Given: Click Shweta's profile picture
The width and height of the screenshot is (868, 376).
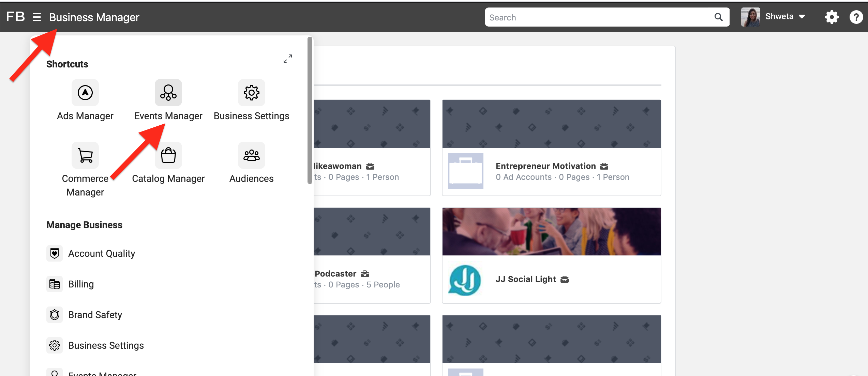Looking at the screenshot, I should click(x=750, y=17).
